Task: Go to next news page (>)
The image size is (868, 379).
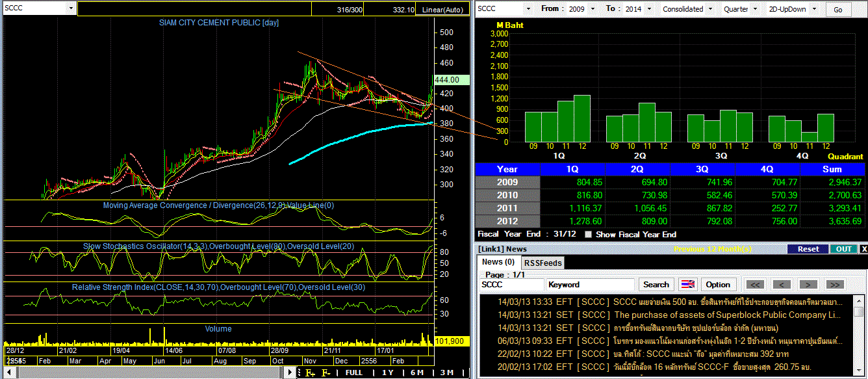Action: [808, 285]
